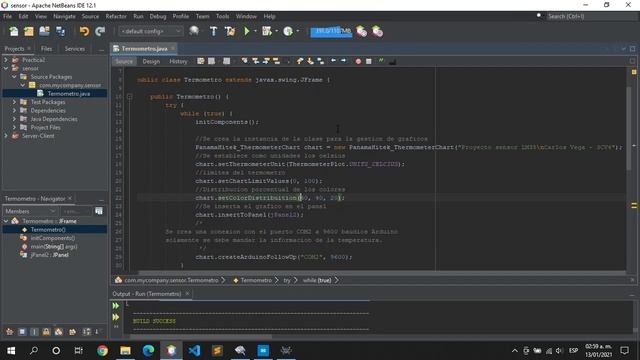
Task: Click the Profile Project icon
Action: coord(288,31)
